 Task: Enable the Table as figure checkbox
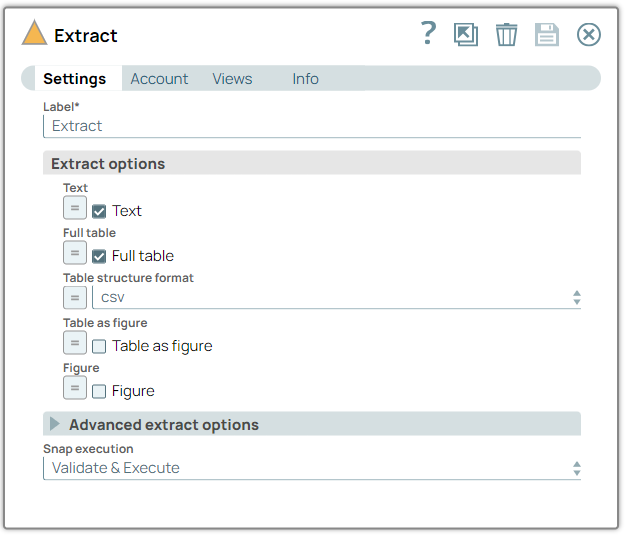pos(99,346)
